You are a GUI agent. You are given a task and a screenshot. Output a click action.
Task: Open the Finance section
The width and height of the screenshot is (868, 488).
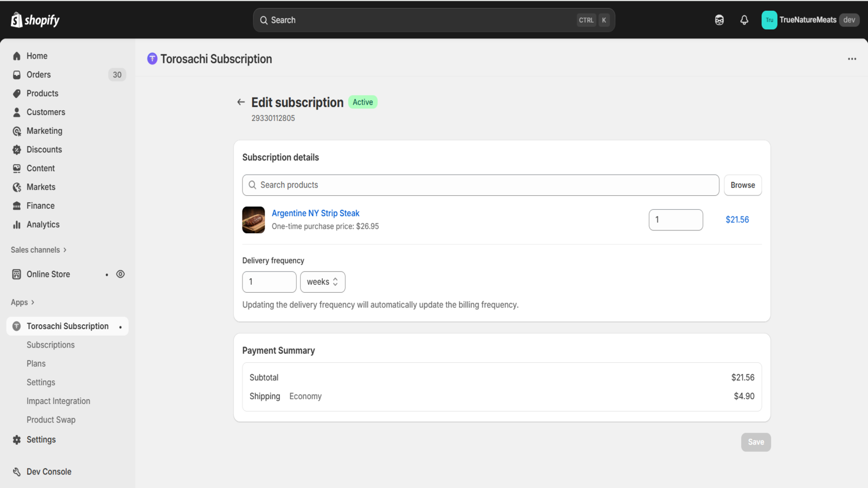[x=41, y=206]
